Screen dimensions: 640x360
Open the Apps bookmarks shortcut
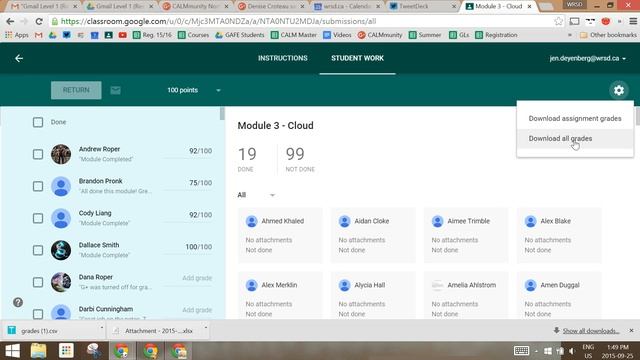pos(16,35)
